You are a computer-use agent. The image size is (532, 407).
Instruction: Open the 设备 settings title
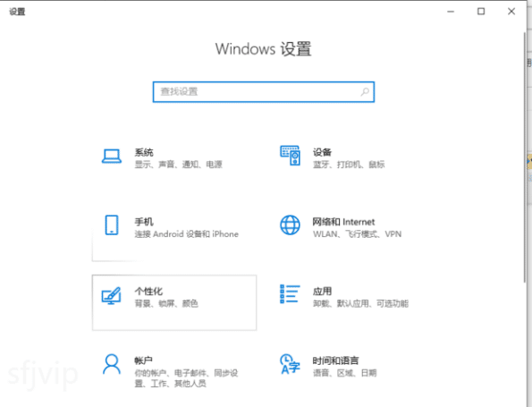click(x=322, y=152)
